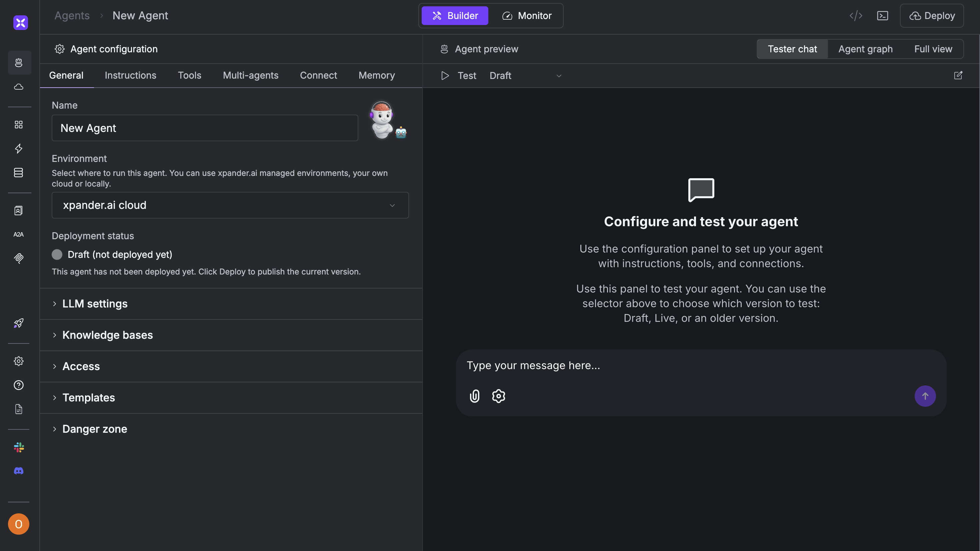Screen dimensions: 980x551
Task: Click the rocket icon in sidebar
Action: (x=19, y=323)
